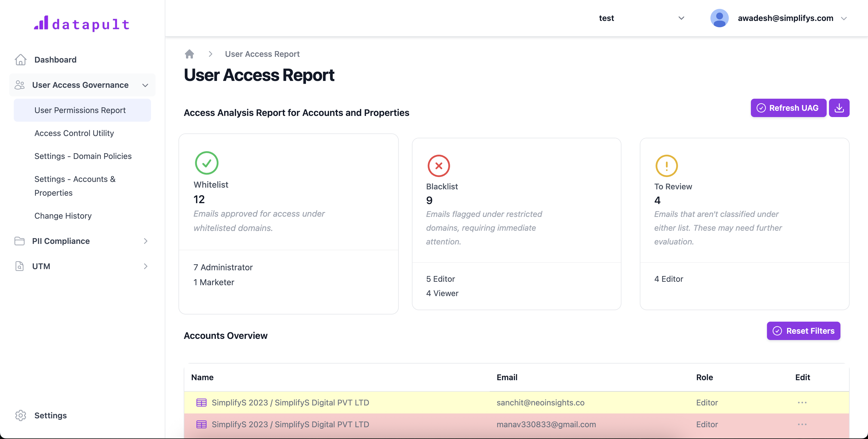Collapse the User Access Governance section
This screenshot has height=439, width=868.
click(145, 85)
